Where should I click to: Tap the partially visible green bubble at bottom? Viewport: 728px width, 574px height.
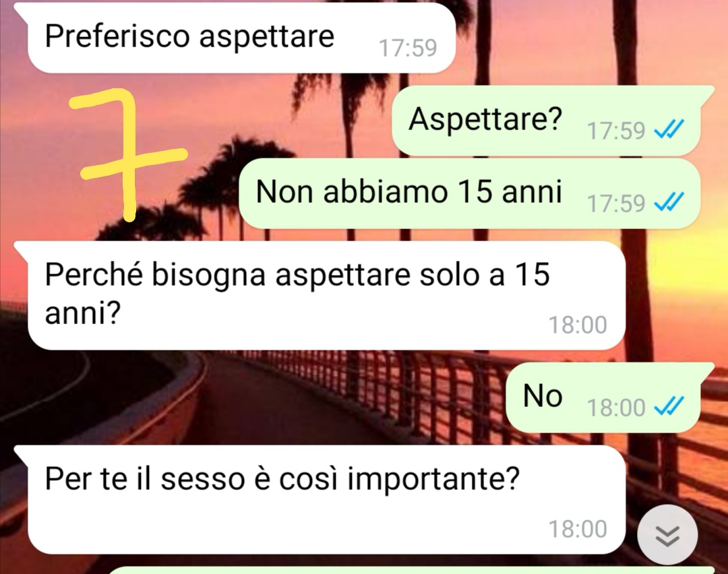(411, 570)
